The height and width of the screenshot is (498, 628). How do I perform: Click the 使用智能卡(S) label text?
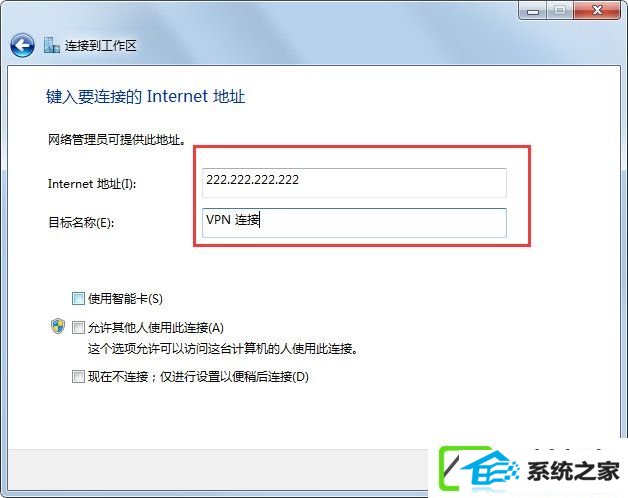(125, 299)
